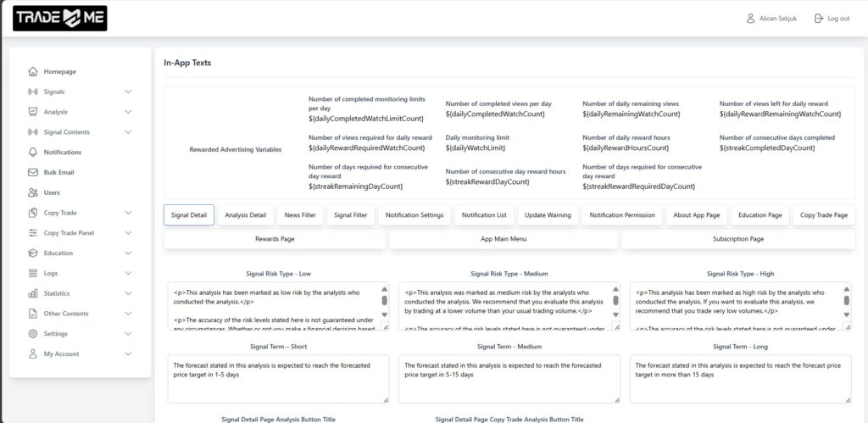Click the Settings gear icon

point(33,334)
